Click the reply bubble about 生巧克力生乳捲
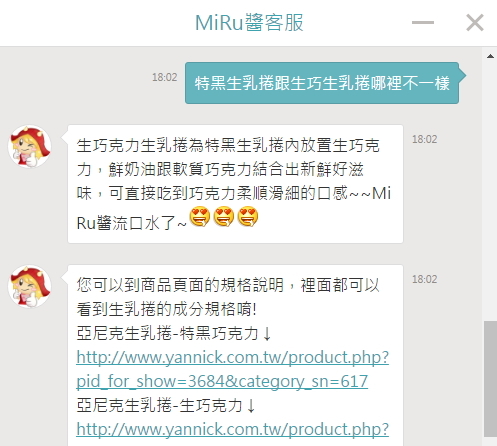The height and width of the screenshot is (446, 497). [x=235, y=184]
